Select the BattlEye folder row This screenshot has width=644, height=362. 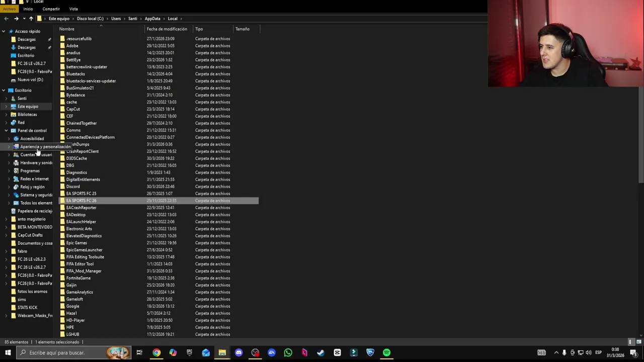[158, 60]
